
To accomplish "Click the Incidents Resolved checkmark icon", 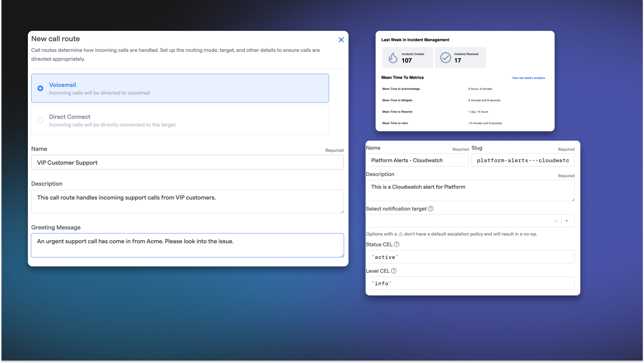I will 446,58.
